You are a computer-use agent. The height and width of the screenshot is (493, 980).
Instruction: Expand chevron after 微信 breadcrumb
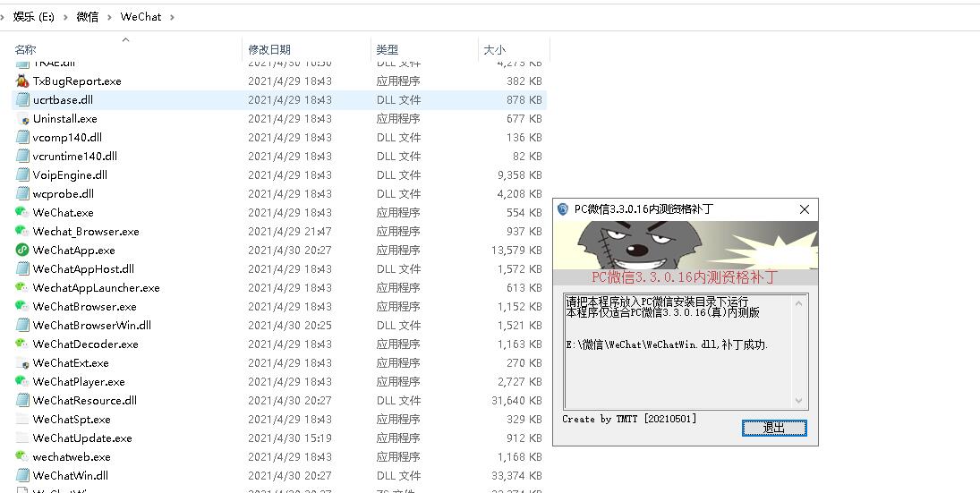pos(109,17)
